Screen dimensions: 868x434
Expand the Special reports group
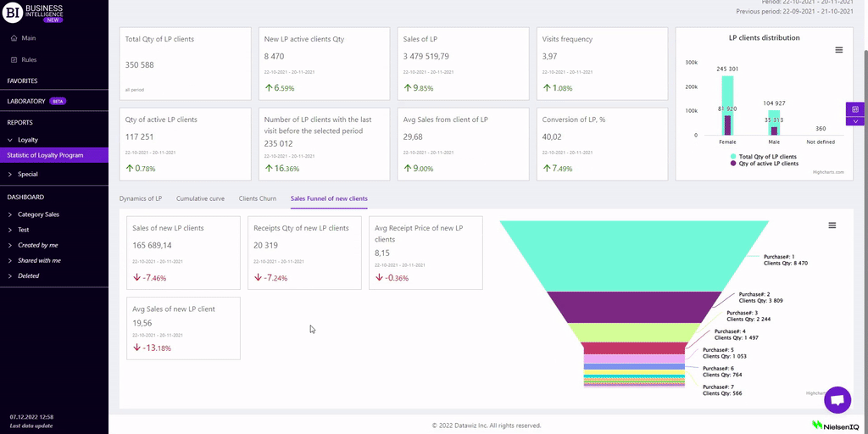[x=27, y=174]
